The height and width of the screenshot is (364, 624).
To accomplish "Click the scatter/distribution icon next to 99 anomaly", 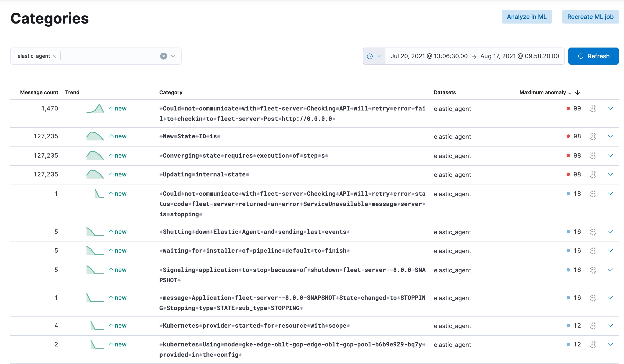I will click(x=593, y=108).
